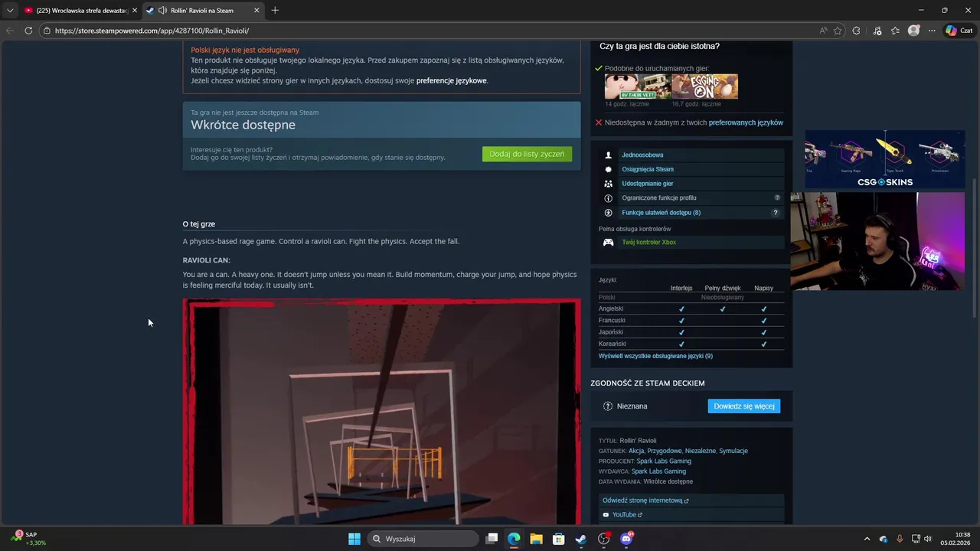Image resolution: width=980 pixels, height=551 pixels.
Task: Open the Symulacje genre link
Action: pos(733,451)
